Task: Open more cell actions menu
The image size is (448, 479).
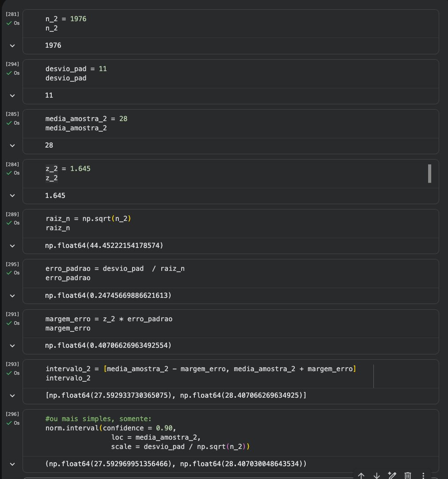Action: pyautogui.click(x=423, y=475)
